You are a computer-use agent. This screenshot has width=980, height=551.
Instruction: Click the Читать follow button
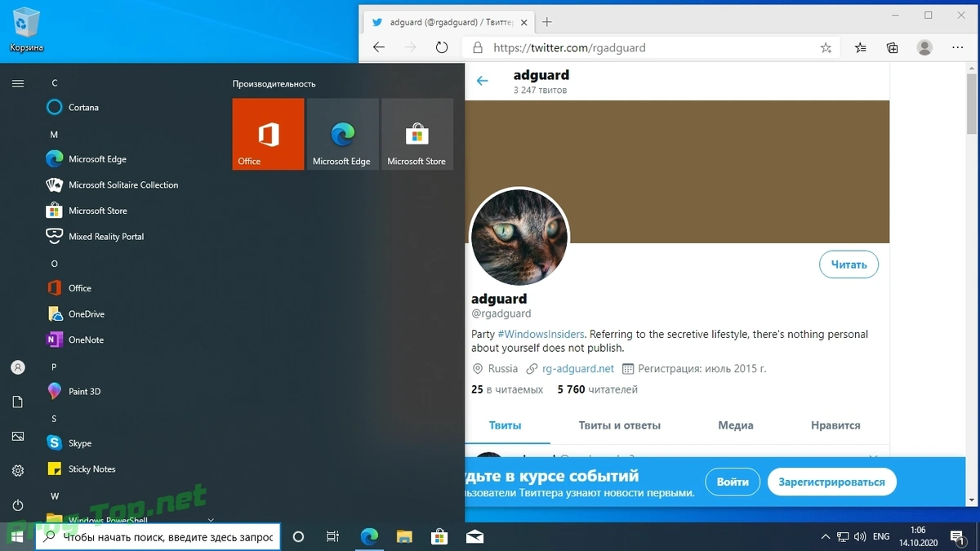pos(849,264)
